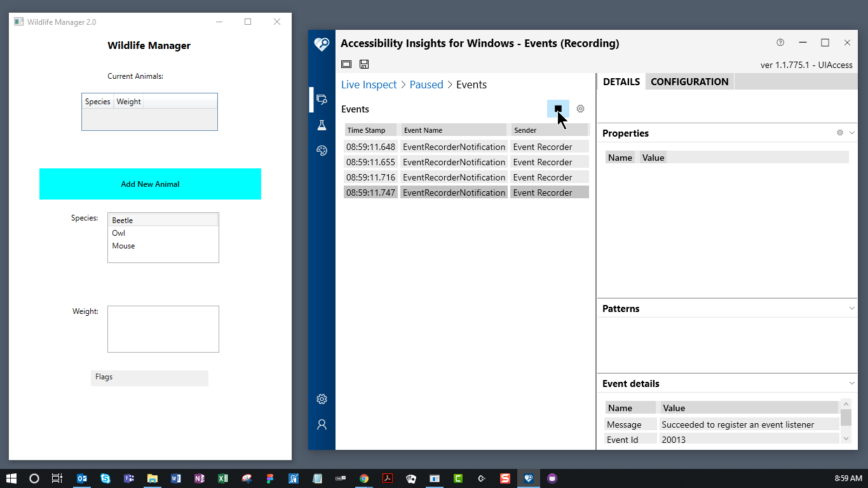This screenshot has width=868, height=488.
Task: Stop recording events with the square button
Action: 558,109
